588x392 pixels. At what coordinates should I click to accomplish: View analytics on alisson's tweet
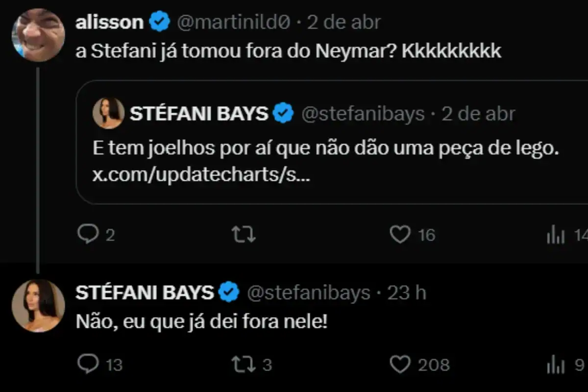pos(556,236)
